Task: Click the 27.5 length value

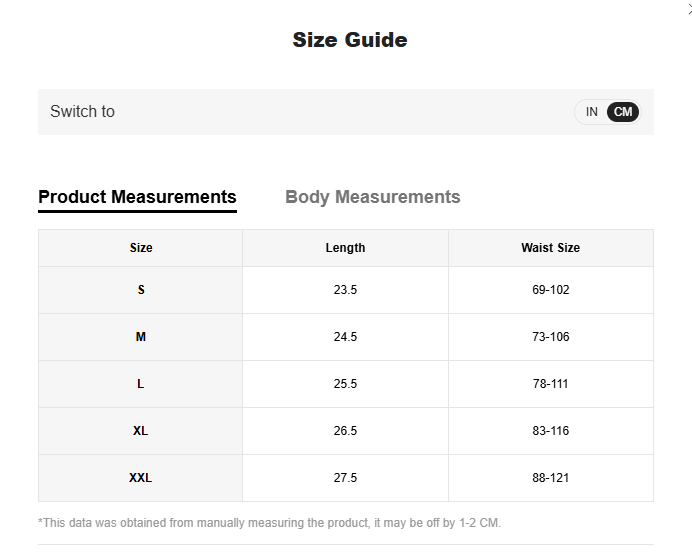Action: click(x=345, y=478)
